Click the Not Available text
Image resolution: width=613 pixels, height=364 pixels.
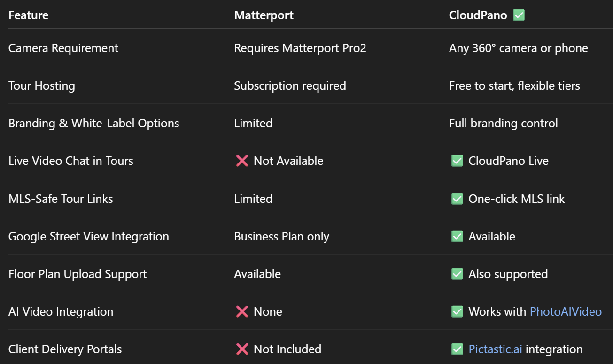coord(288,161)
